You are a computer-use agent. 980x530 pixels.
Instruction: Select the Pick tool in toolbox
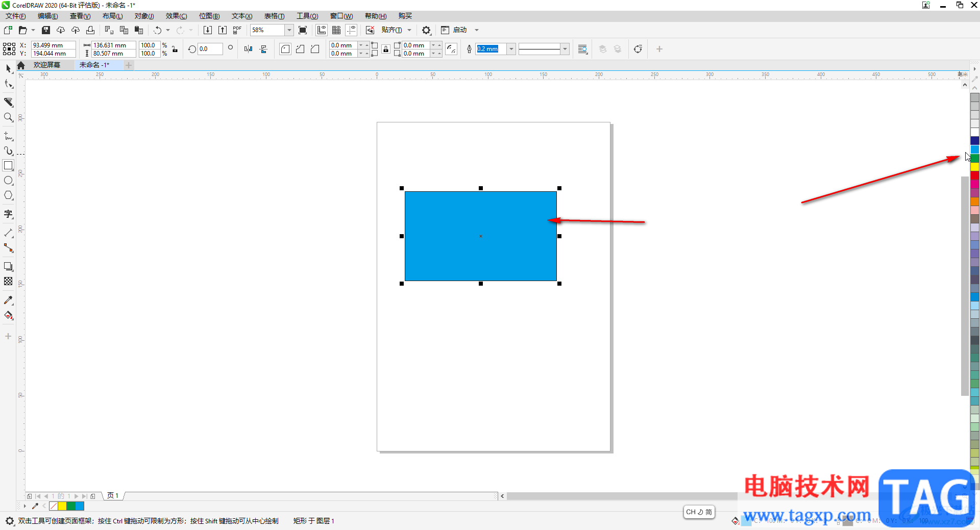(8, 69)
